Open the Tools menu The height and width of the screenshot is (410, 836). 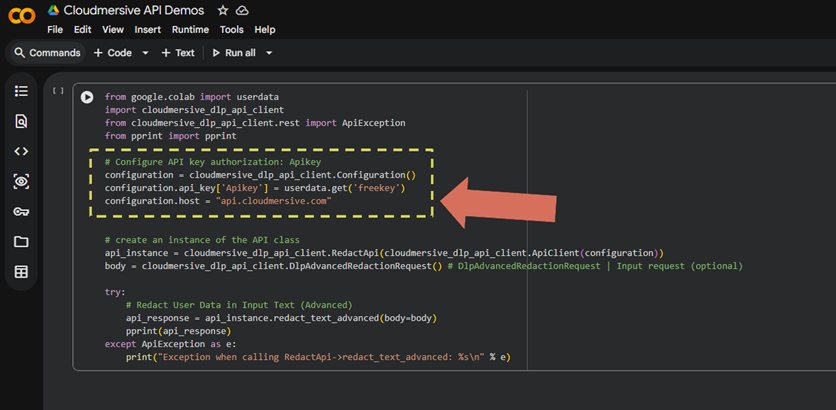pos(231,30)
